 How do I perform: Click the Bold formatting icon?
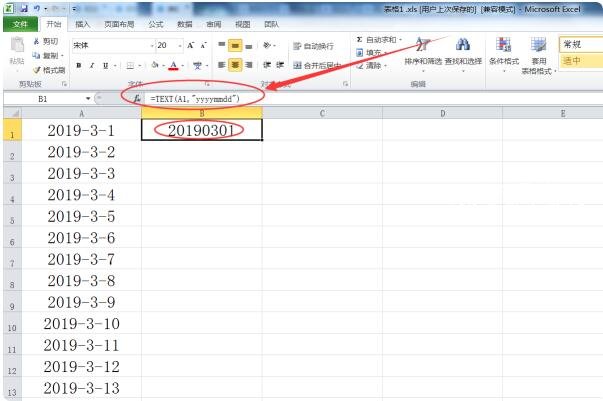pyautogui.click(x=78, y=65)
